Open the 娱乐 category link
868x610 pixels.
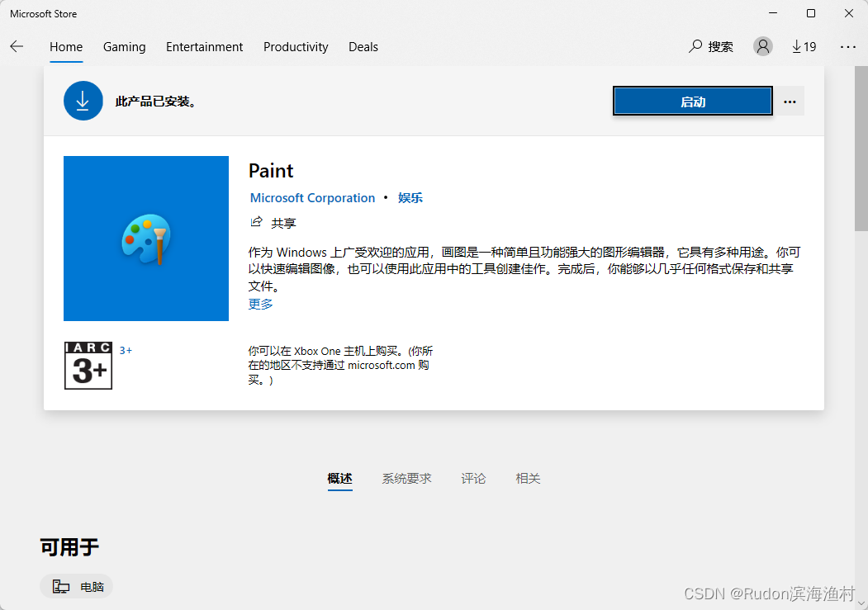410,198
